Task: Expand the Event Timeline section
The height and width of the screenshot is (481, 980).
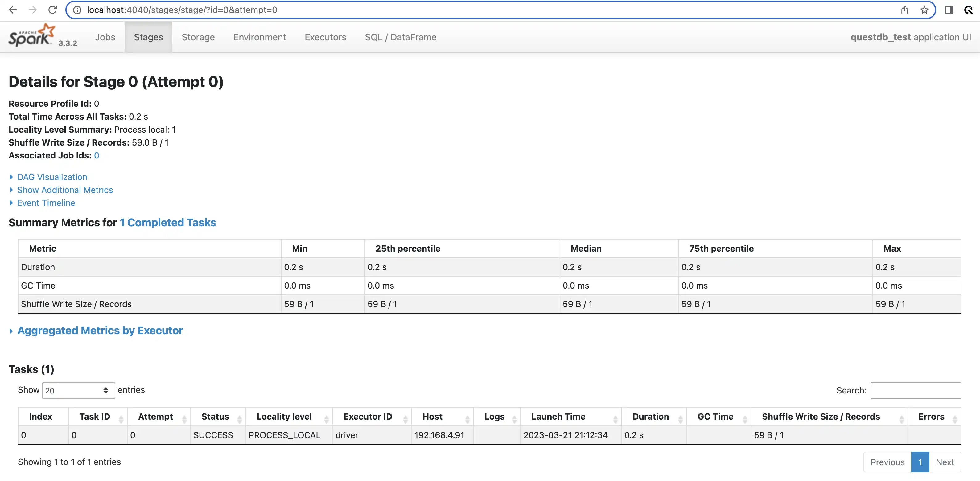Action: 46,202
